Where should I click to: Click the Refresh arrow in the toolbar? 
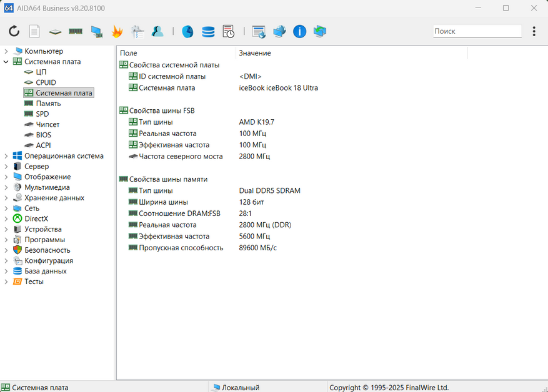coord(14,31)
